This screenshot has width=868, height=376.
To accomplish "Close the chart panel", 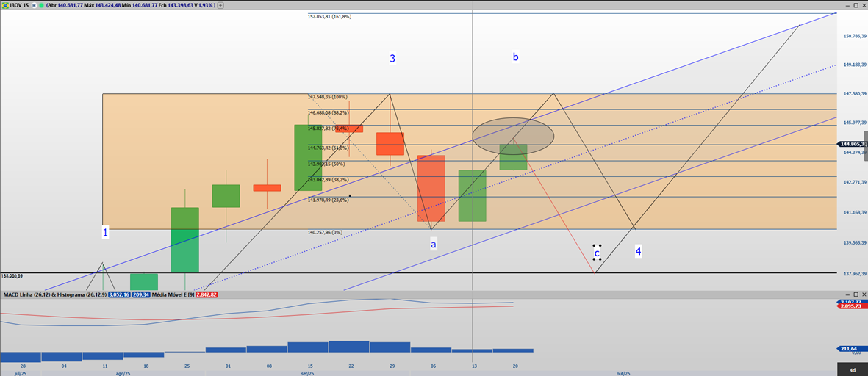I will 863,5.
